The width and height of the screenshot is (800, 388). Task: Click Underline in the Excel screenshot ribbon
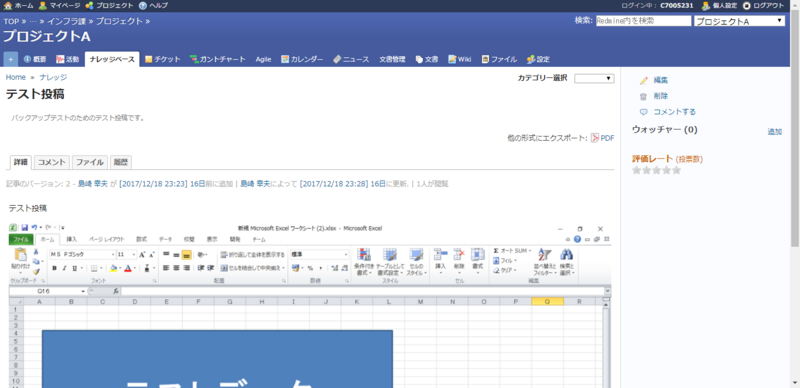[x=74, y=268]
